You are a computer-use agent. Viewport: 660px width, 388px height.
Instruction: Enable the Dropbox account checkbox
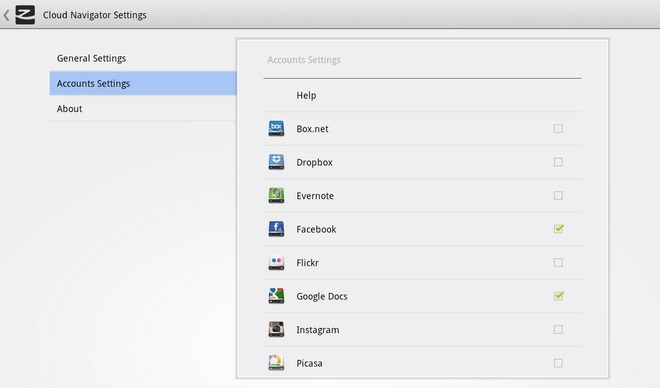click(558, 162)
